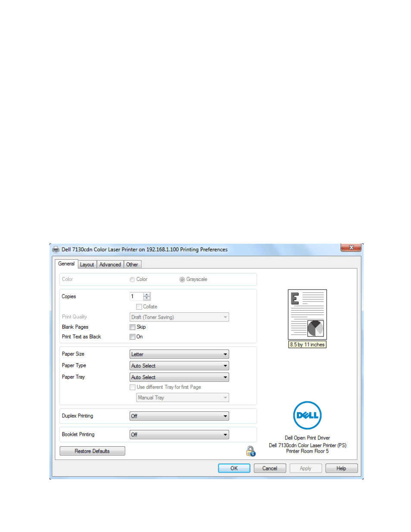Switch to the Layout tab
The width and height of the screenshot is (411, 532).
pos(87,264)
